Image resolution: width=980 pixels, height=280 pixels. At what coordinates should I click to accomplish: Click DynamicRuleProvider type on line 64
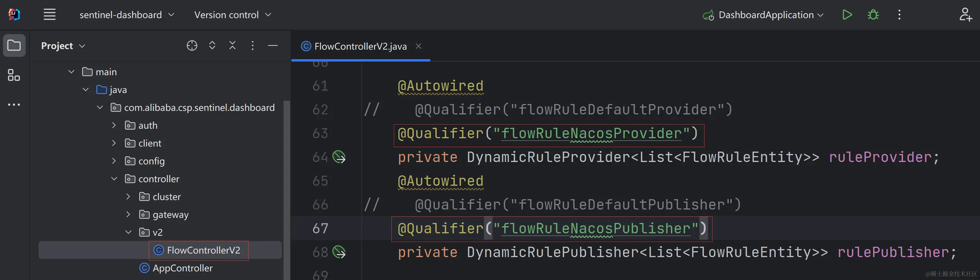[548, 157]
